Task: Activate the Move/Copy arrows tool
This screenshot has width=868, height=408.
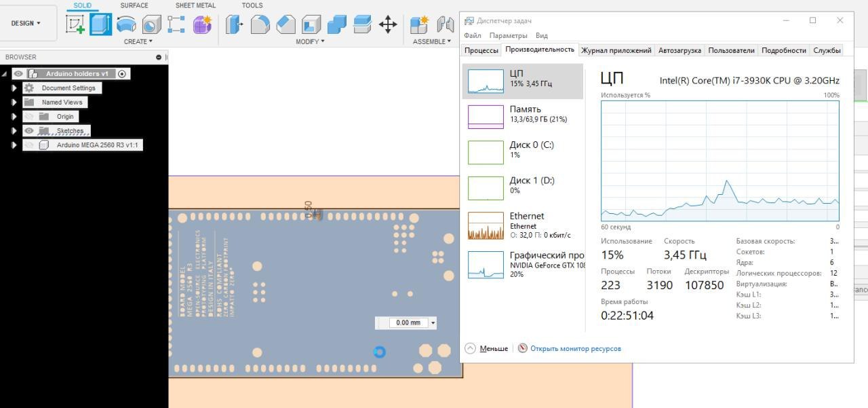Action: tap(388, 25)
